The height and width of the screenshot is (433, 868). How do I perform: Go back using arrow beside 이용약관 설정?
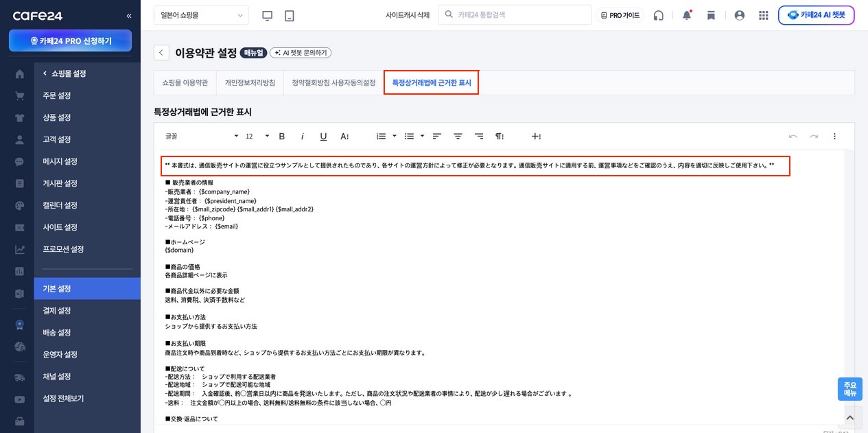tap(161, 53)
